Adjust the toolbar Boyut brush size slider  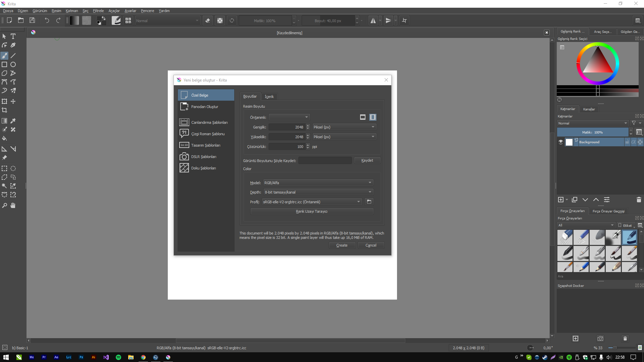coord(328,21)
